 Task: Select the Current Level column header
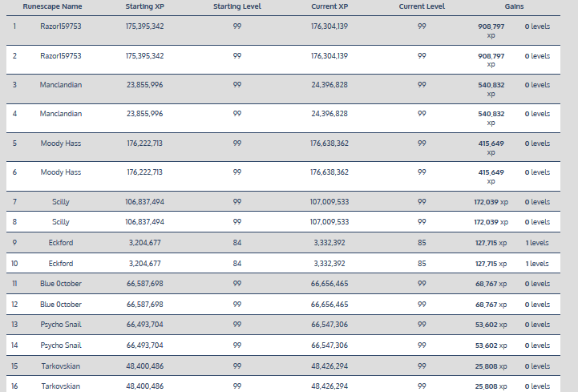422,6
